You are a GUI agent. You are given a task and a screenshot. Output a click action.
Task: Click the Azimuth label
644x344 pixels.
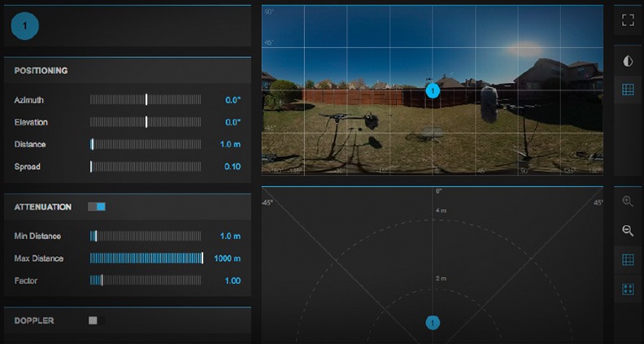coord(28,100)
